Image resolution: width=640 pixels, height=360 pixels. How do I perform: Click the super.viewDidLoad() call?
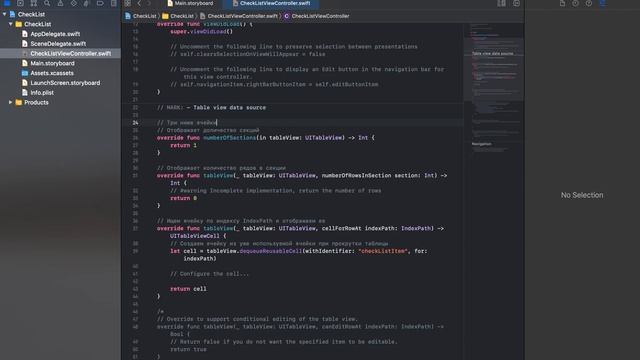[201, 31]
